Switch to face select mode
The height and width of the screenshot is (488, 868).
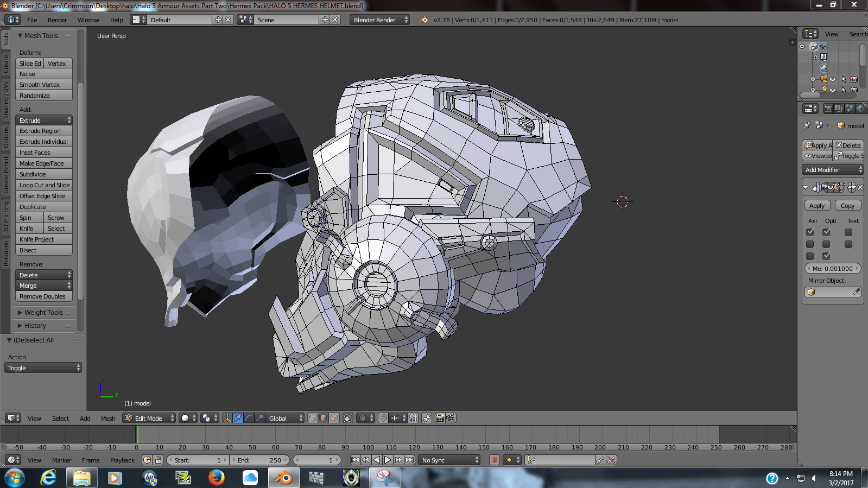334,418
